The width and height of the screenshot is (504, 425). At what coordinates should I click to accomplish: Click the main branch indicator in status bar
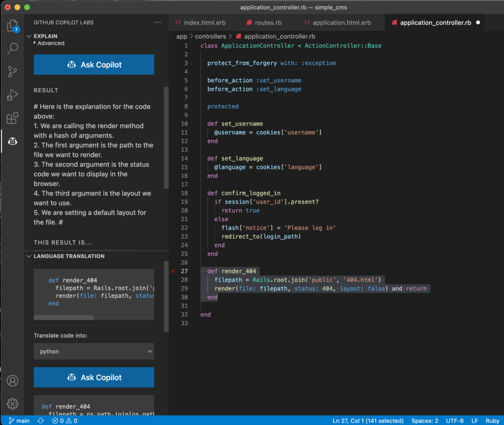pos(19,421)
